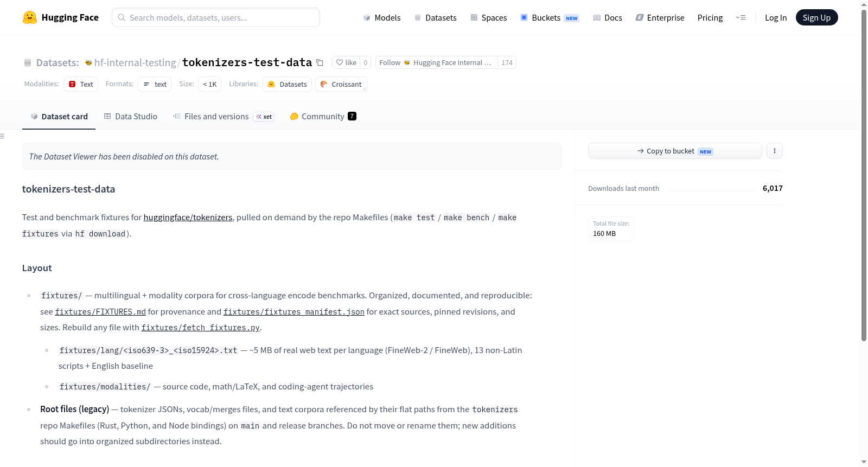
Task: Click the search magnifier icon
Action: (122, 17)
